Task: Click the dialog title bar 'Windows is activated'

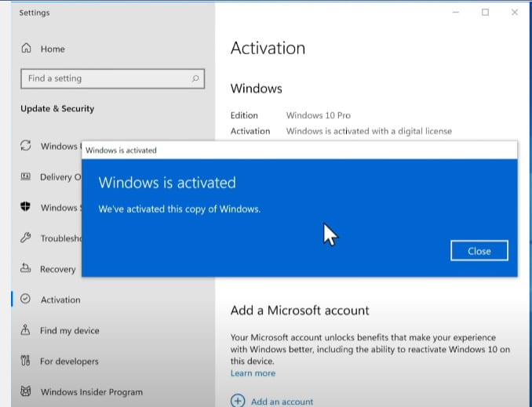Action: tap(300, 151)
